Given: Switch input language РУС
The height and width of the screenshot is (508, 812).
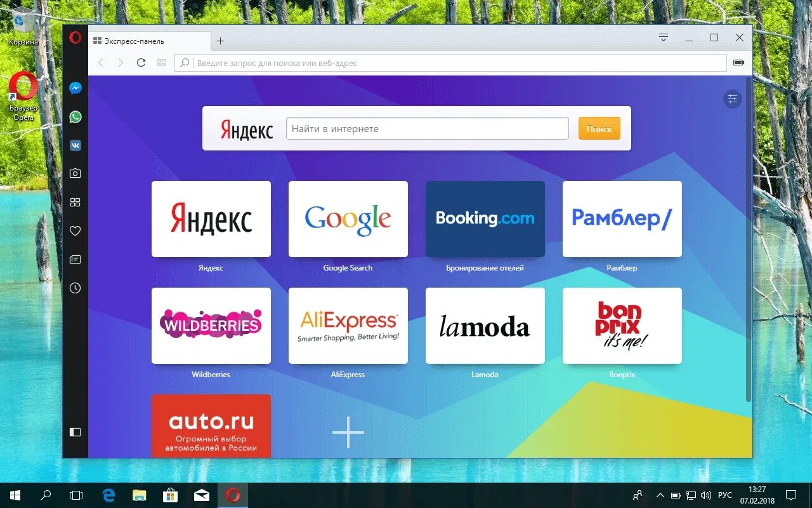Looking at the screenshot, I should (x=725, y=495).
